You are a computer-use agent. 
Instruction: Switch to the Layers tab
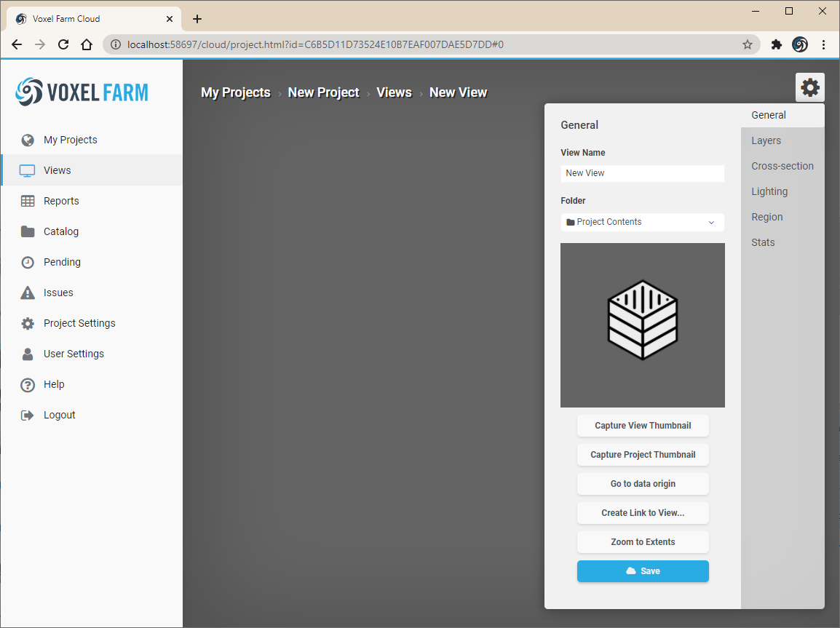click(x=766, y=140)
